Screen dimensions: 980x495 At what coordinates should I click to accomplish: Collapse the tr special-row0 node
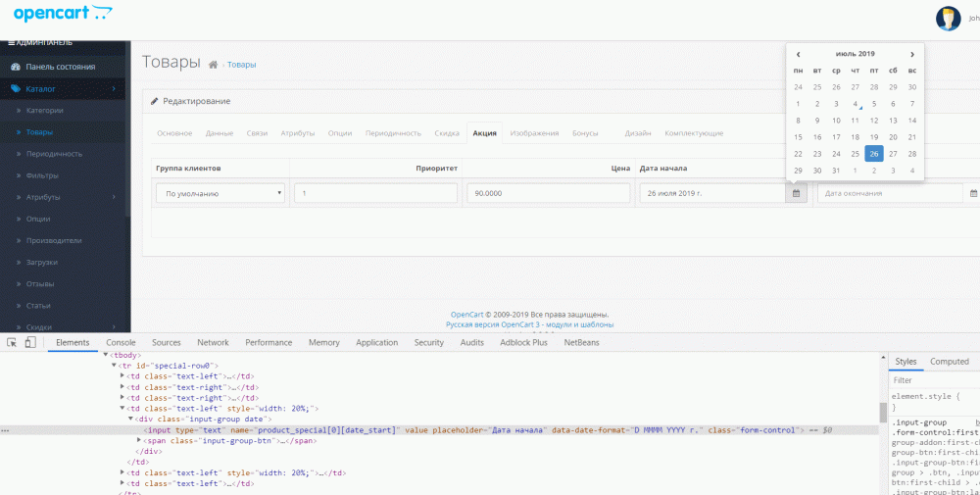(x=115, y=366)
